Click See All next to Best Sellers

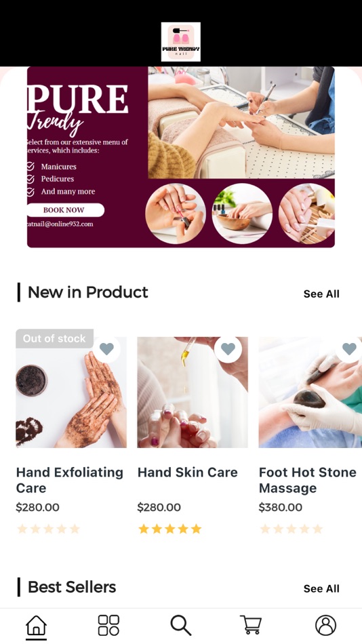point(321,588)
